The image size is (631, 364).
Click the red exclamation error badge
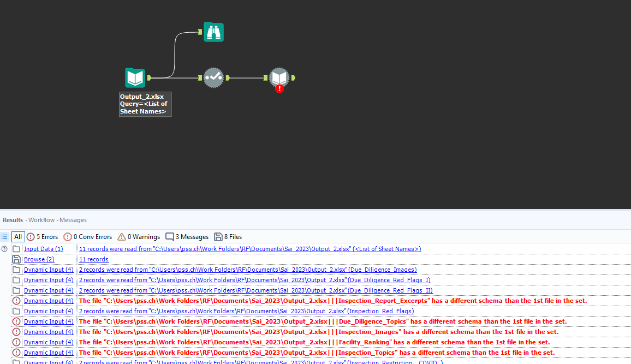[279, 87]
